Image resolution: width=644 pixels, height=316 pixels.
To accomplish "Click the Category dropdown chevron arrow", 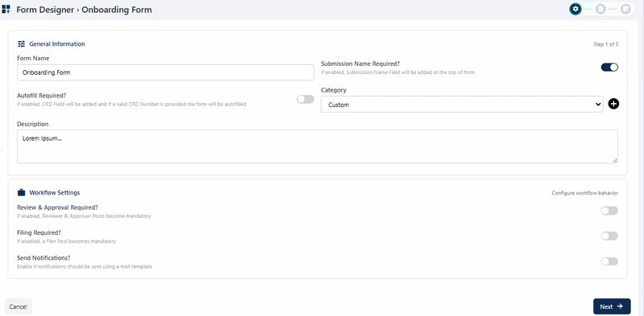I will point(597,105).
